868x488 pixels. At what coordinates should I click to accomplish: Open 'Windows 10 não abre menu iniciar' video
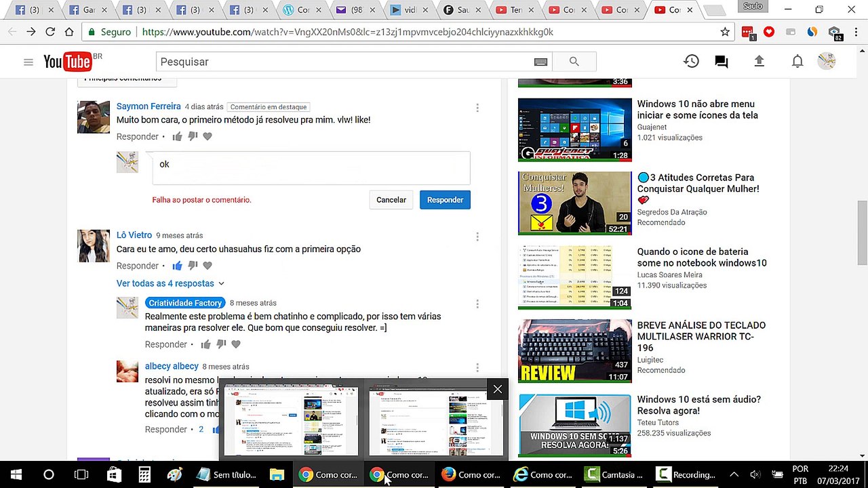point(697,109)
